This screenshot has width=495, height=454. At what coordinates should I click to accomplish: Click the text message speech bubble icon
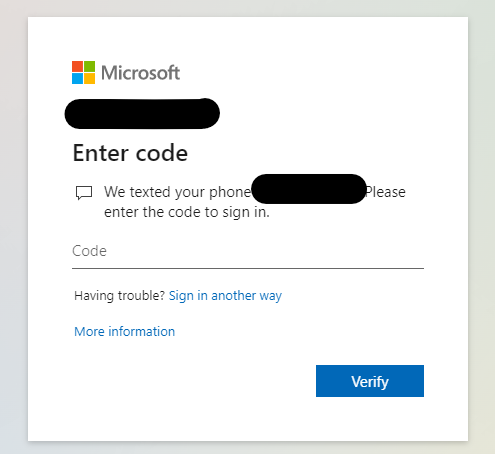(84, 193)
